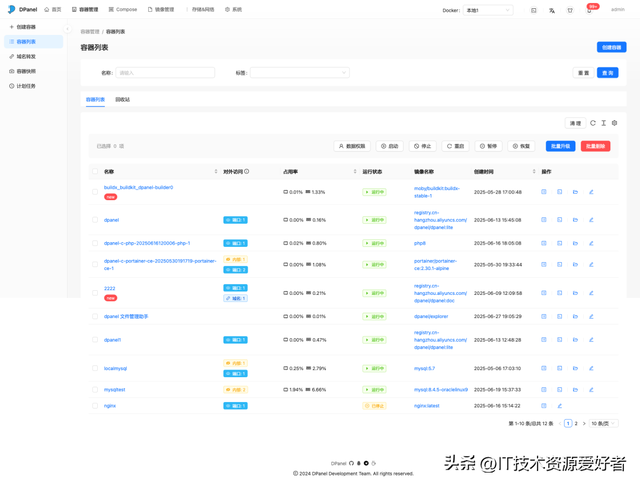Open file folder icon for dpanel row
640x485 pixels.
[x=575, y=220]
